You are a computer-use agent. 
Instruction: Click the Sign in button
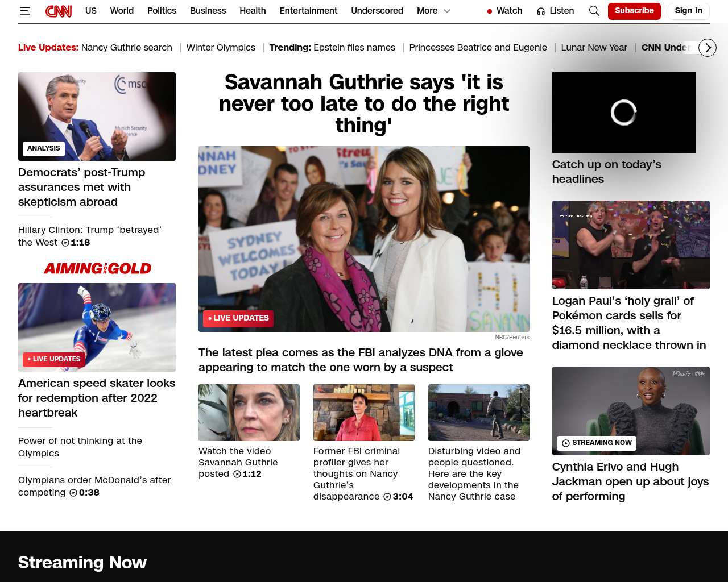point(688,11)
